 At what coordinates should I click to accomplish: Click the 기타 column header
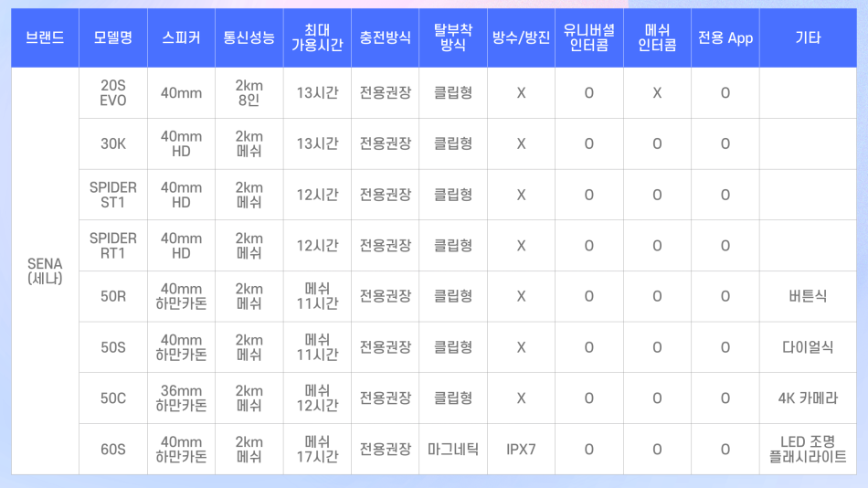[808, 38]
